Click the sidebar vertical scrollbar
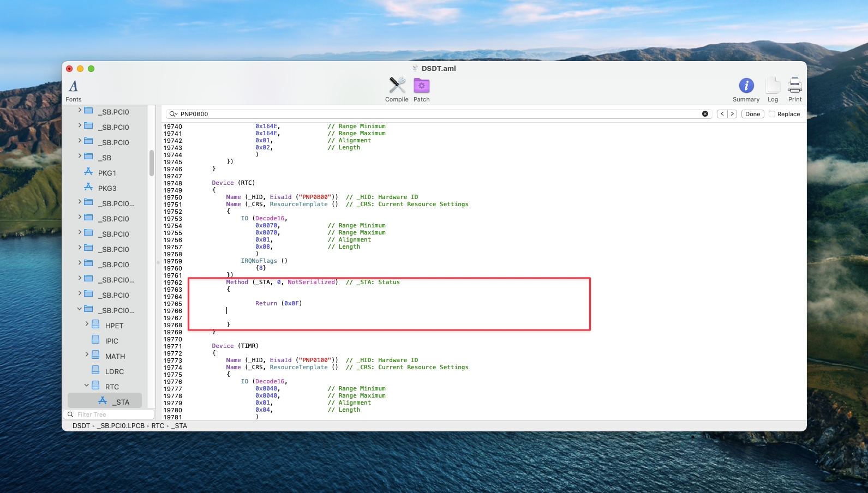 click(x=152, y=164)
